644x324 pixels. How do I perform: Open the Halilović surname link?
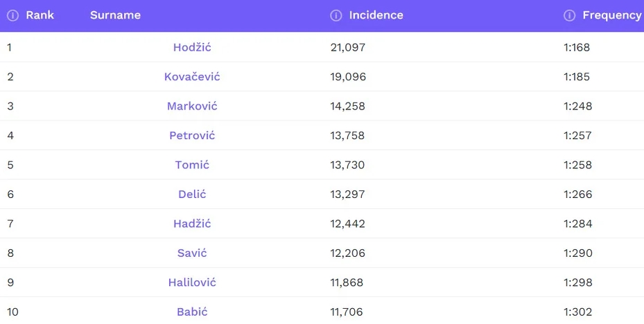point(192,282)
